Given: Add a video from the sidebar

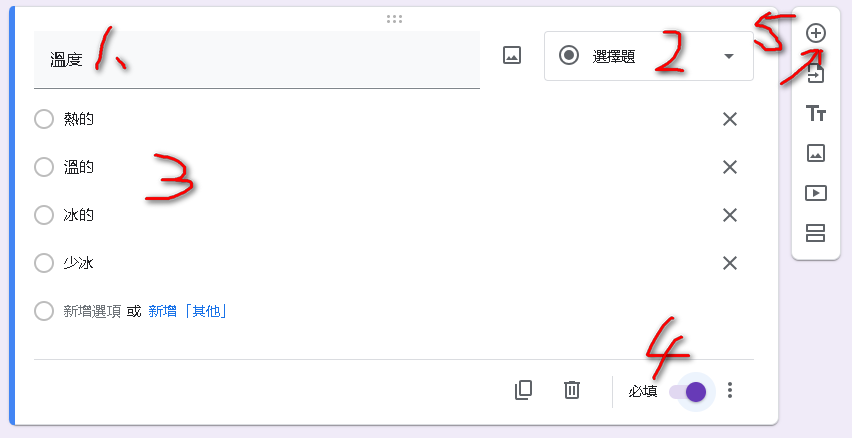Looking at the screenshot, I should pos(816,193).
